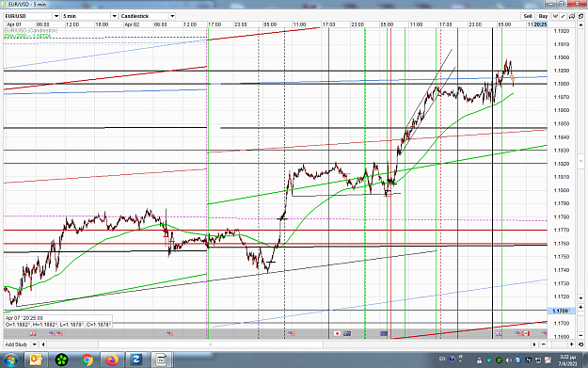This screenshot has width=588, height=368.
Task: Click the chart annotation tool icon
Action: pos(571,16)
